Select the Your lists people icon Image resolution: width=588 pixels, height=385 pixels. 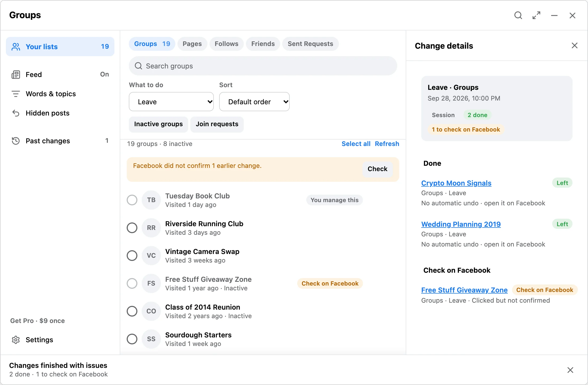point(16,47)
